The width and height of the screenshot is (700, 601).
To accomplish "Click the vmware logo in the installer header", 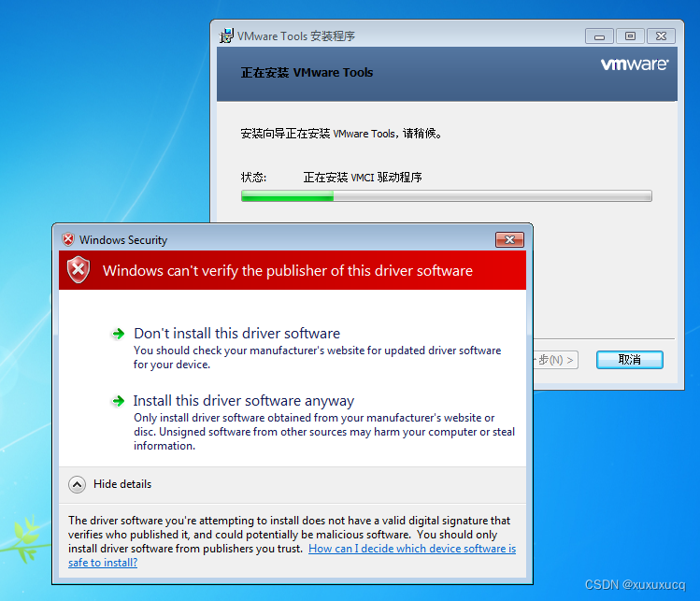I will [x=635, y=64].
